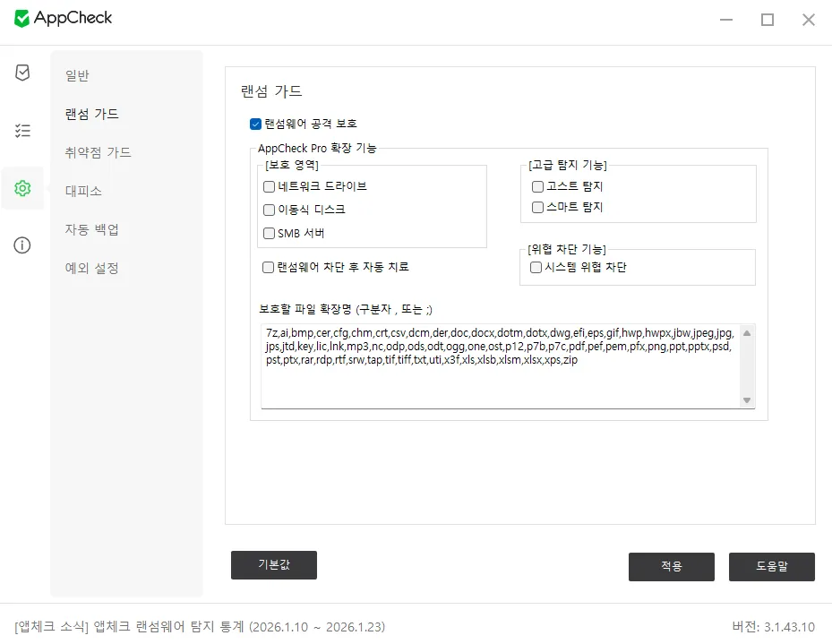Enable 랜섬웨어 차단 후 자동 치료
The width and height of the screenshot is (832, 644).
[269, 267]
